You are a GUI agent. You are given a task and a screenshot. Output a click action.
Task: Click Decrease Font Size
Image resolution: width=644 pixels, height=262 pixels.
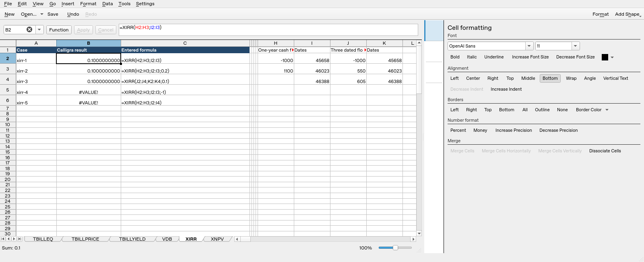tap(575, 57)
